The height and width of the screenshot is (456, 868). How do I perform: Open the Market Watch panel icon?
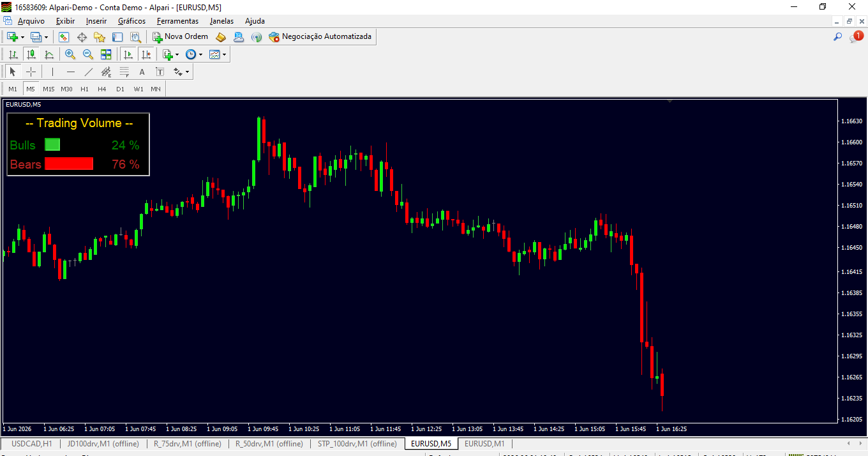click(64, 37)
